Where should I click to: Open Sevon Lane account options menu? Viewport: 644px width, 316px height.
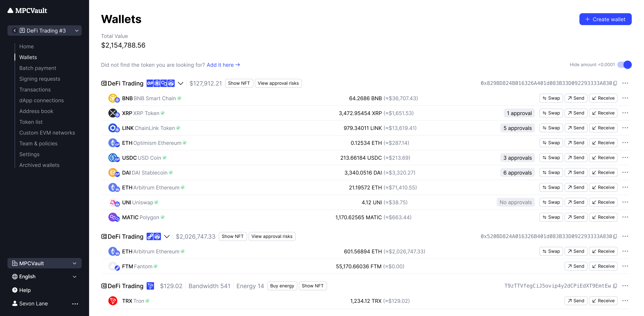tap(75, 304)
